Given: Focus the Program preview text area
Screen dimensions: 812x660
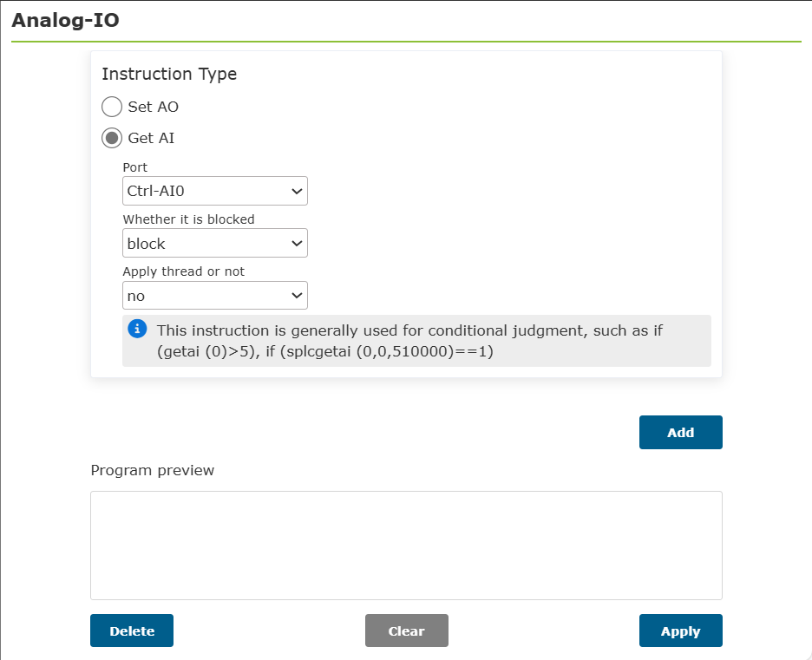Looking at the screenshot, I should point(407,546).
